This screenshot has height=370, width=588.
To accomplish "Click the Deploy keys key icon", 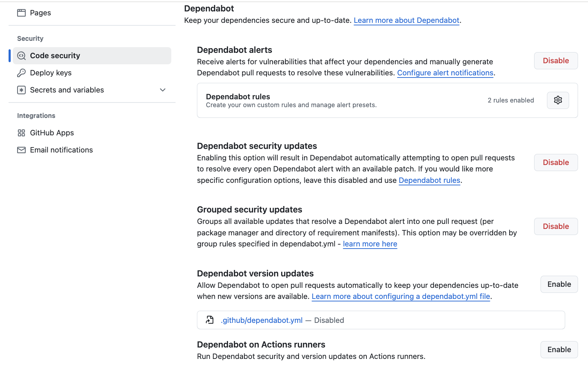I will (x=21, y=72).
